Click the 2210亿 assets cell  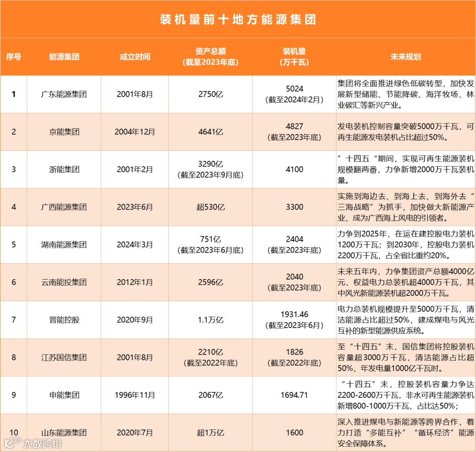(210, 358)
